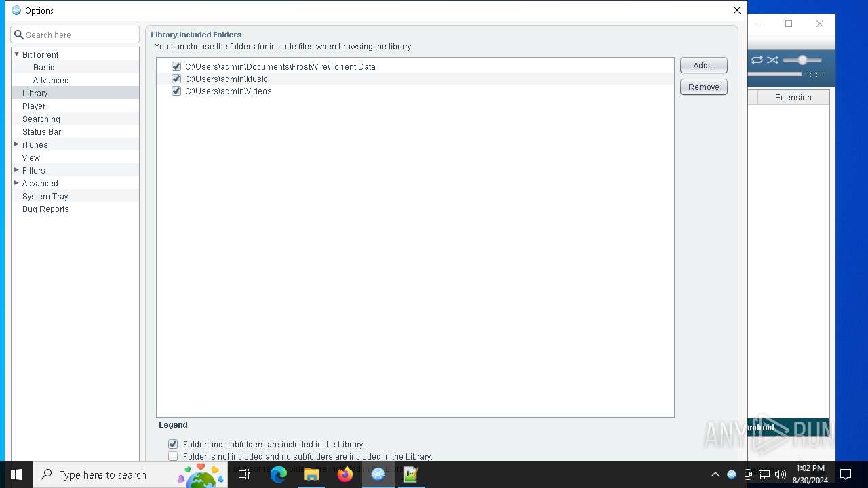Open the System Tray options page
868x488 pixels.
(x=45, y=196)
